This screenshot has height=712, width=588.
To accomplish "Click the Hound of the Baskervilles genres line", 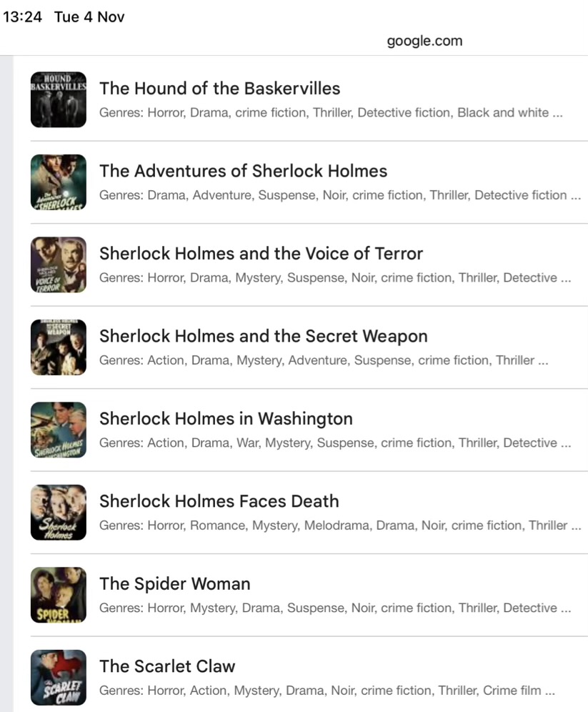I will [331, 113].
